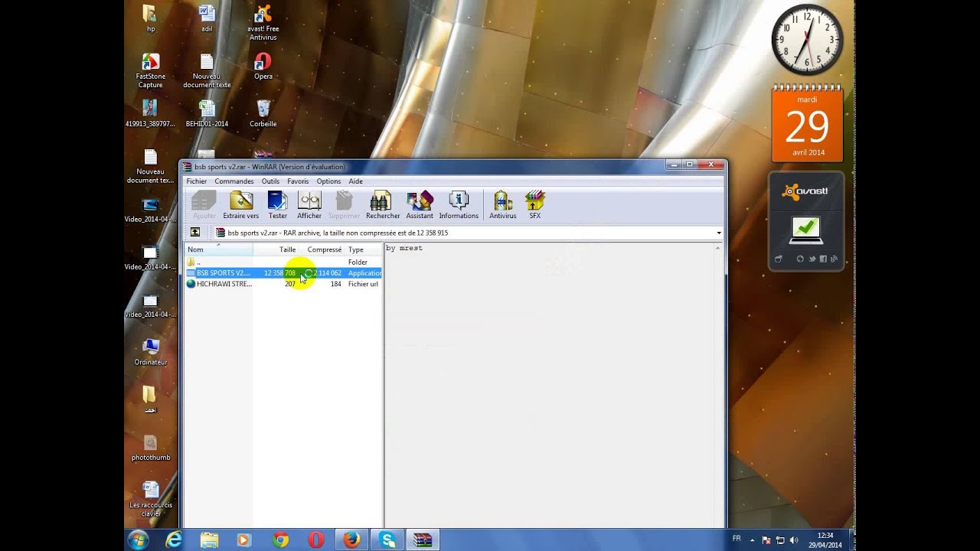
Task: Sort files by Compressé column header
Action: point(322,249)
